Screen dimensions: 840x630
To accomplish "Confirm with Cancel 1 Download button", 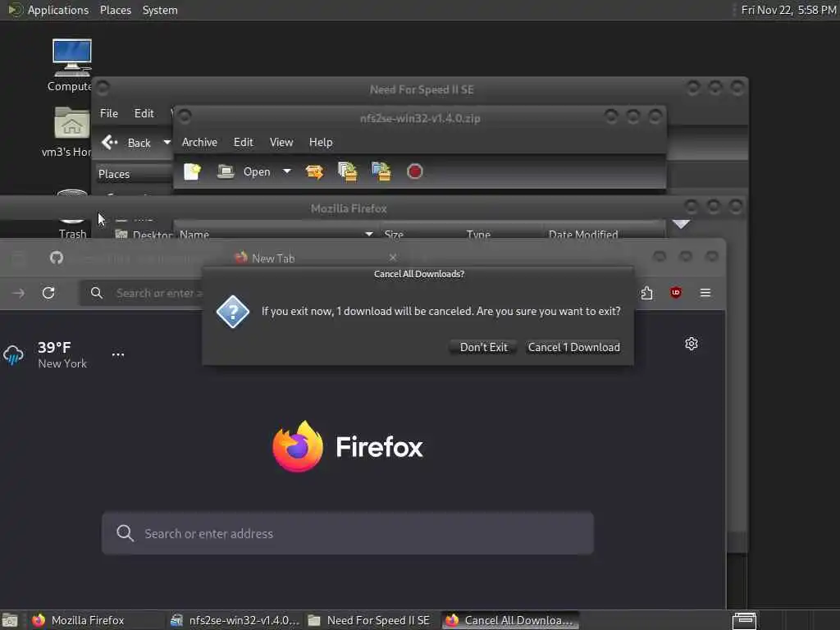I will pyautogui.click(x=573, y=347).
